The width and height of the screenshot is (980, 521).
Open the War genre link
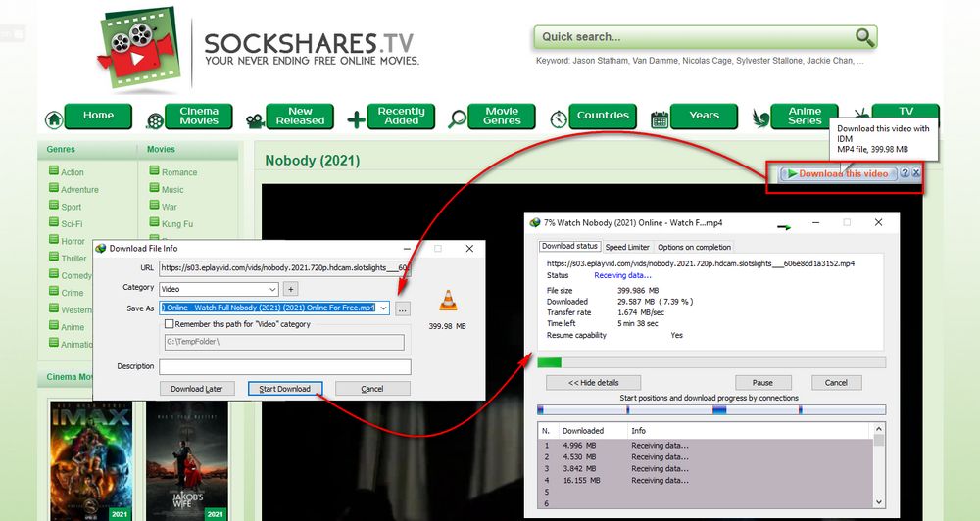pos(169,207)
